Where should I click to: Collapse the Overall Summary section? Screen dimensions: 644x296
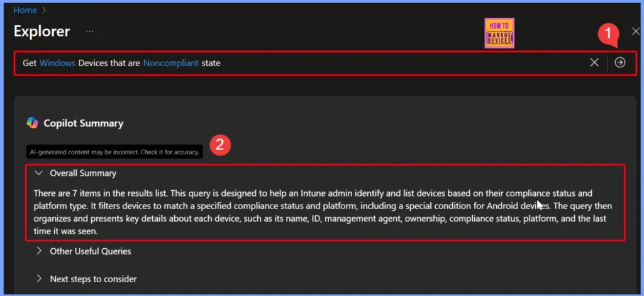[x=39, y=173]
